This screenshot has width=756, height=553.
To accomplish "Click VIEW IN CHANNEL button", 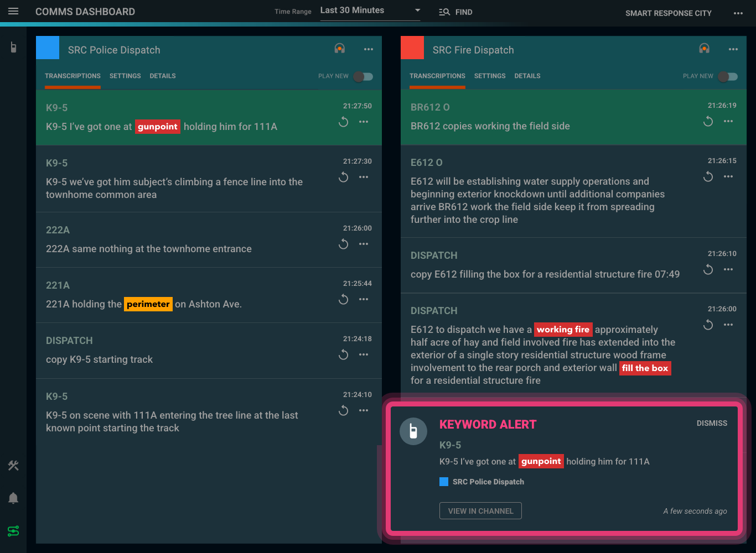I will (x=480, y=511).
